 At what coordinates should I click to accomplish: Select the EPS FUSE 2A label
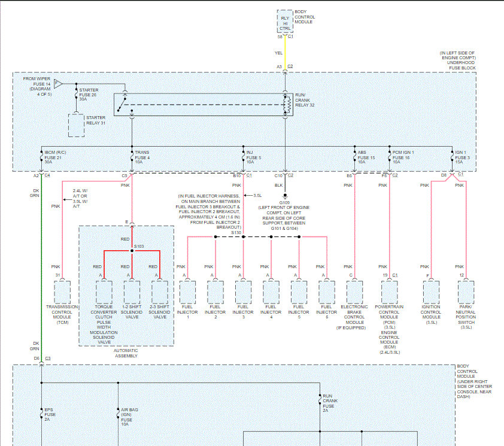[50, 414]
